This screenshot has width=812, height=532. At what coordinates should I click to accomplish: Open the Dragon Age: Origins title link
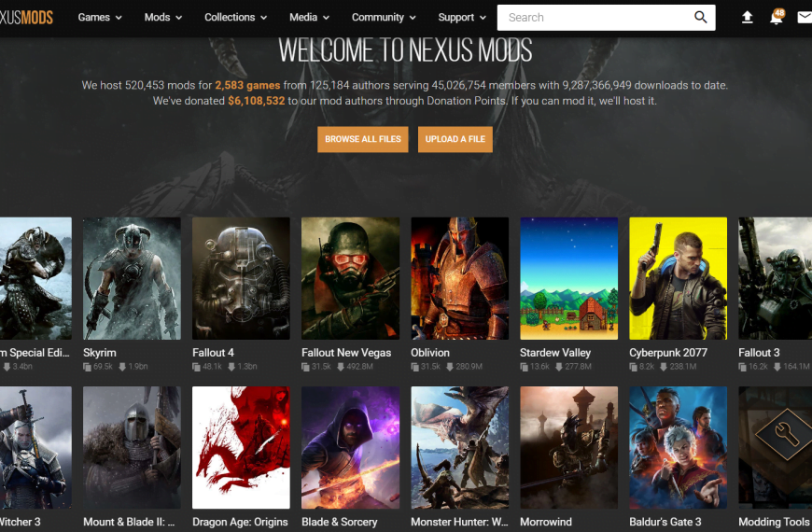[x=240, y=522]
